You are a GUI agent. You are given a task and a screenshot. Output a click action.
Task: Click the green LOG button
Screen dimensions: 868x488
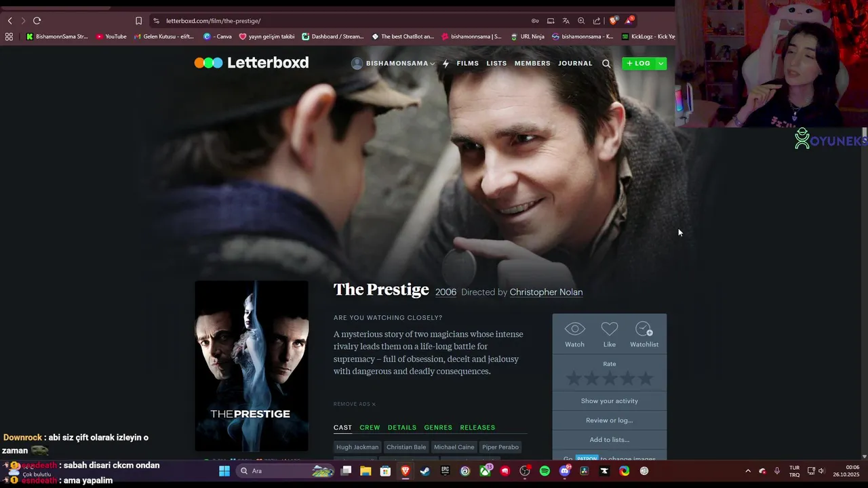639,64
